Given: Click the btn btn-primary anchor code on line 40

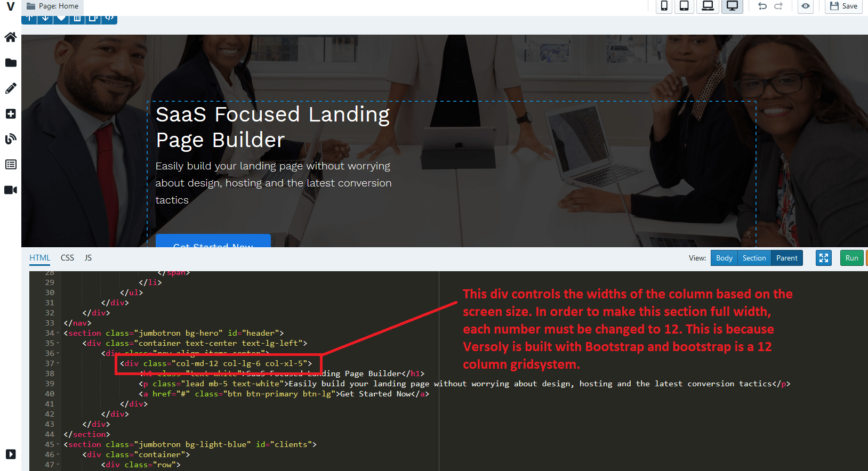Looking at the screenshot, I should tap(284, 394).
